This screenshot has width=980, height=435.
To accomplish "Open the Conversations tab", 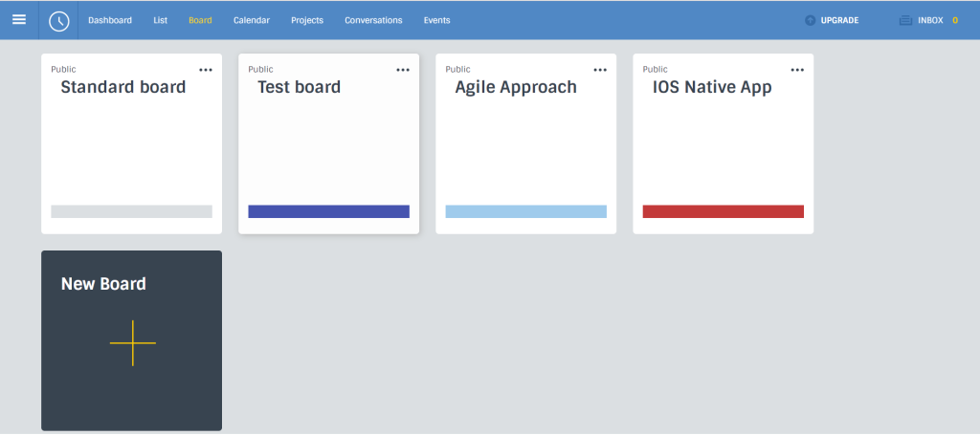I will click(373, 20).
